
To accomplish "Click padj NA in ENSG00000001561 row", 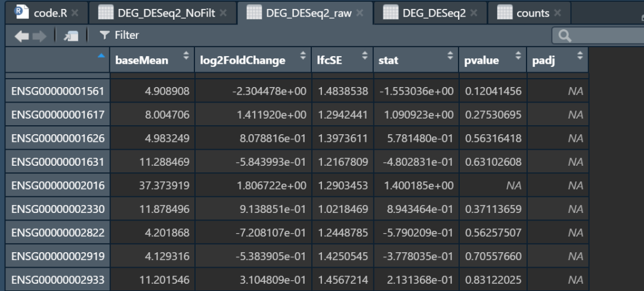I will pyautogui.click(x=575, y=91).
